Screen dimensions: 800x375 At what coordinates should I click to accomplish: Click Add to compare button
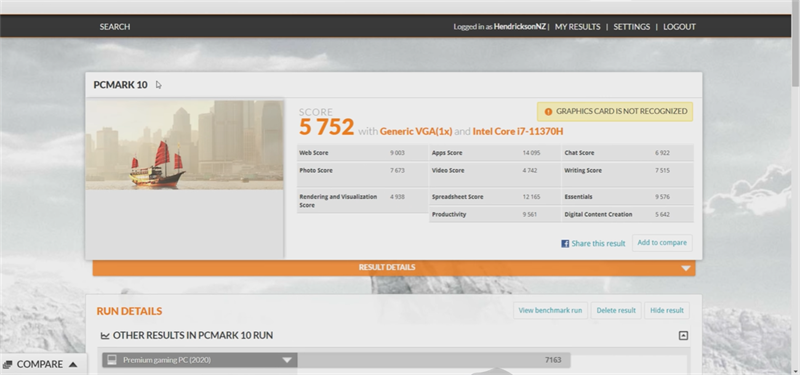point(662,243)
